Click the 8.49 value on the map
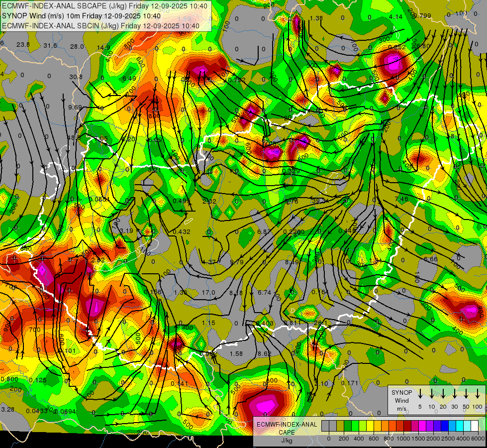The width and height of the screenshot is (487, 448). 292,262
